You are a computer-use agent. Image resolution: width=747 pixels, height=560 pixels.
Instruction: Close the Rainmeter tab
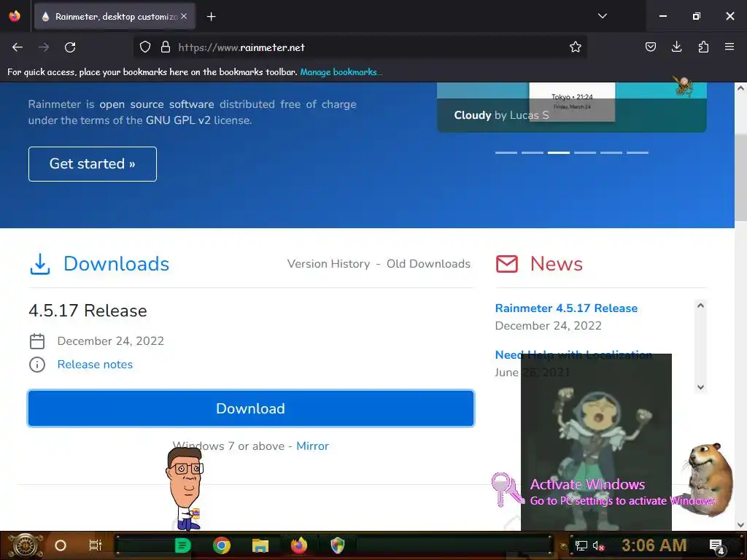[x=184, y=16]
